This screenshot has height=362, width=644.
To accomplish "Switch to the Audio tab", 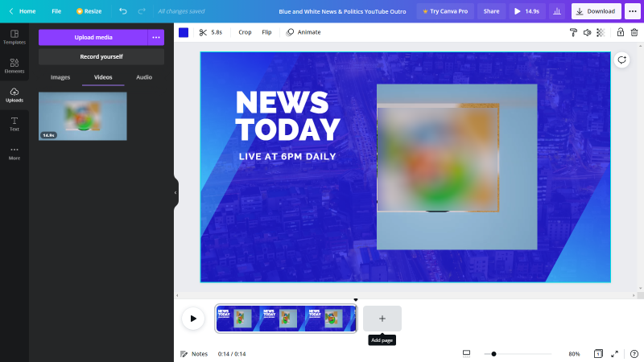I will click(144, 77).
